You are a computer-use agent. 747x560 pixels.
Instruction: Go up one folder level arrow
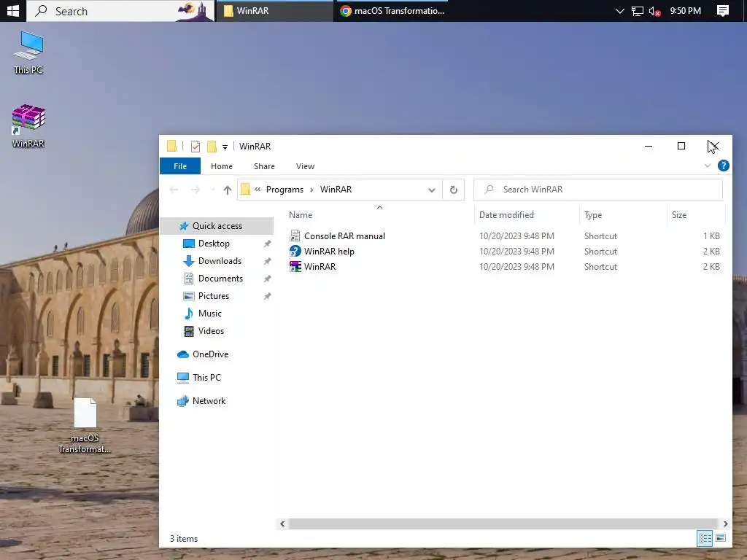point(228,190)
